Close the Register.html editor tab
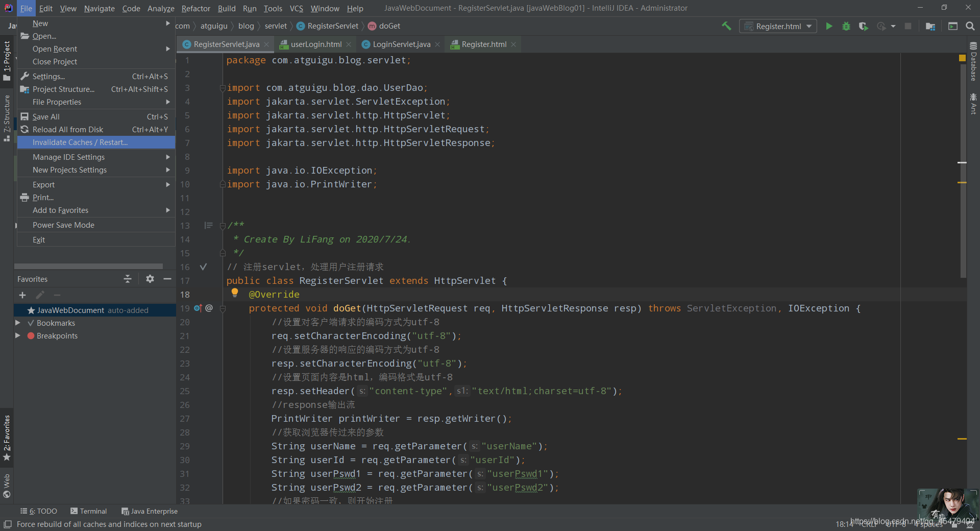 (x=513, y=44)
